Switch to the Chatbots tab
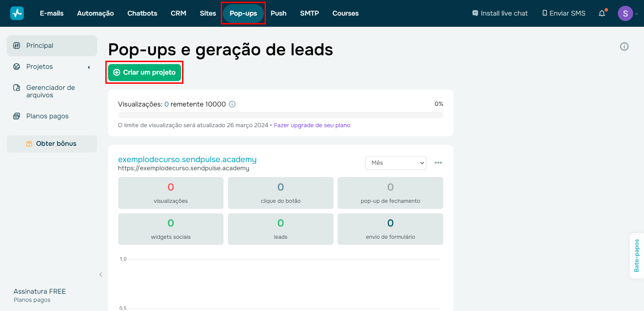 pos(142,13)
